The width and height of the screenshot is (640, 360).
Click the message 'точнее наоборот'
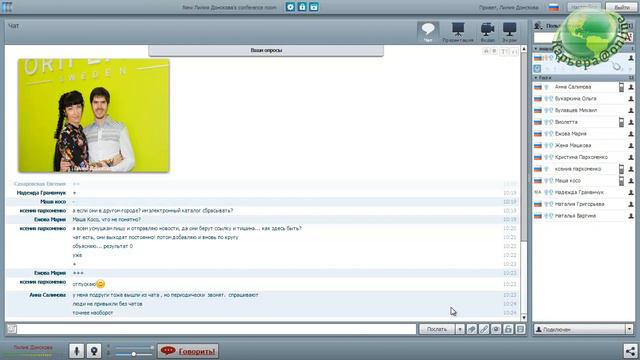[93, 313]
